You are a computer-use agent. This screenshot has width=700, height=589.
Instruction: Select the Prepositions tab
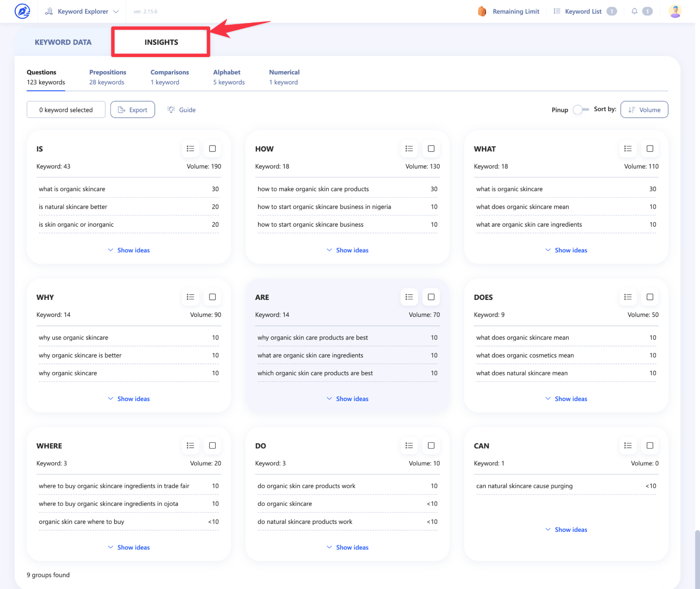pyautogui.click(x=108, y=77)
